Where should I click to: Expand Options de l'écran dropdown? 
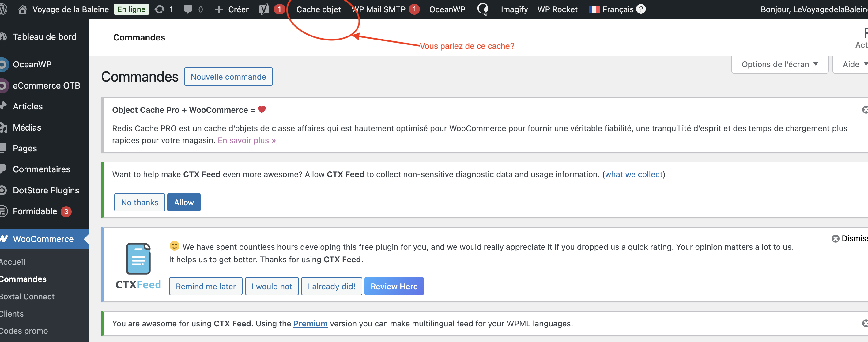779,64
